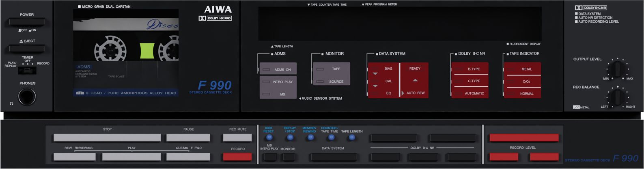The height and width of the screenshot is (169, 644).
Task: Click the POWER switch button
Action: tap(27, 22)
